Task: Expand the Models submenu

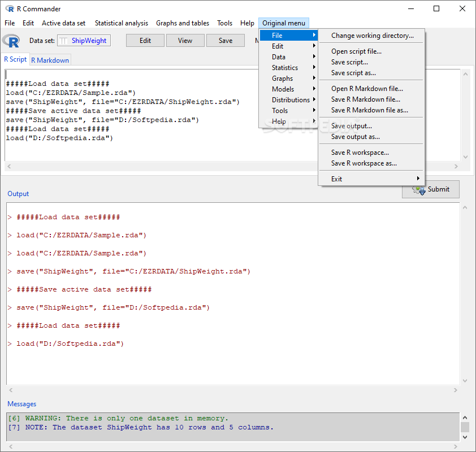Action: [x=288, y=89]
